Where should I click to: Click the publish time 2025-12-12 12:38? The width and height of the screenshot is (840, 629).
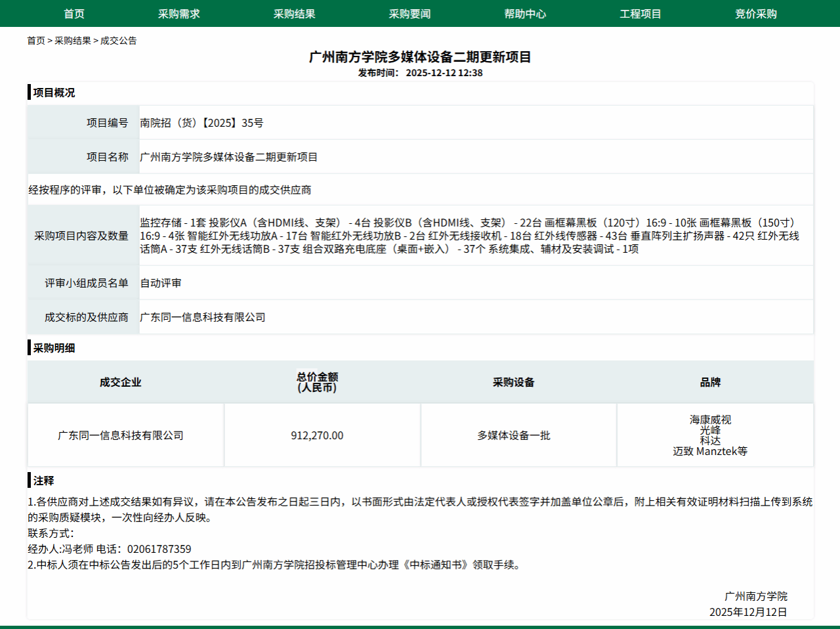click(444, 73)
